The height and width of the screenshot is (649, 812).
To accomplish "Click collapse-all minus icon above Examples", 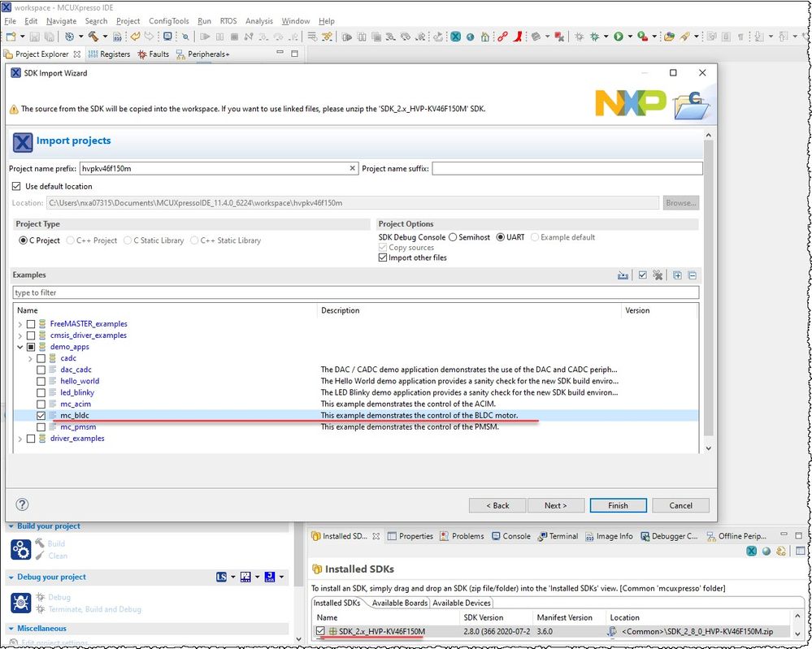I will click(693, 275).
